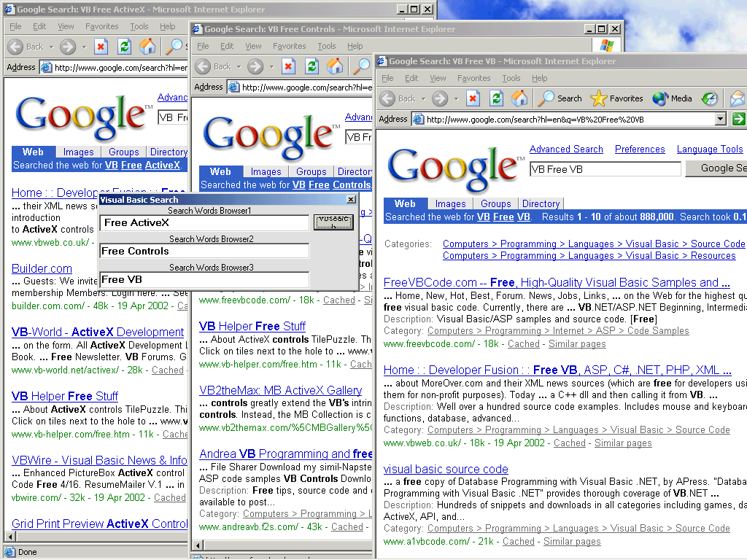Expand Forward history arrow in VB Free ActiveX window

(x=84, y=47)
